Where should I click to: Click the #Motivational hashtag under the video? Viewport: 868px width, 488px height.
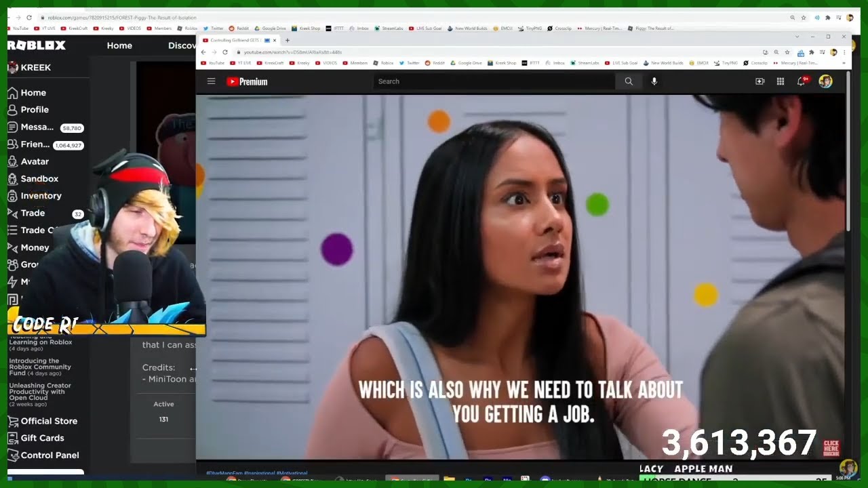292,473
